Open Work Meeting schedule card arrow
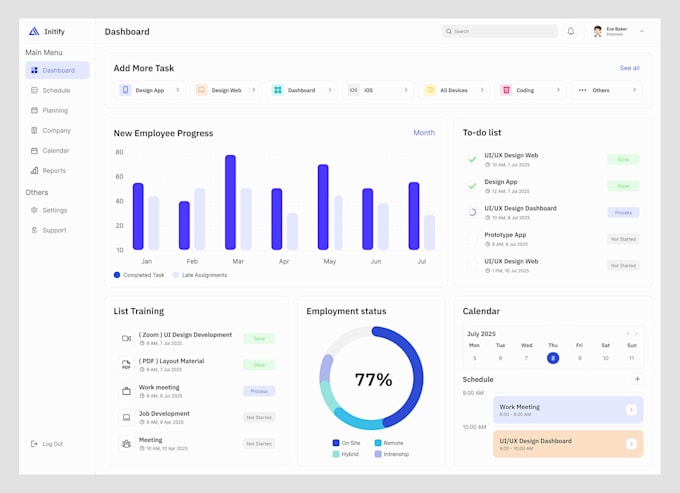Viewport: 680px width, 493px height. point(631,409)
